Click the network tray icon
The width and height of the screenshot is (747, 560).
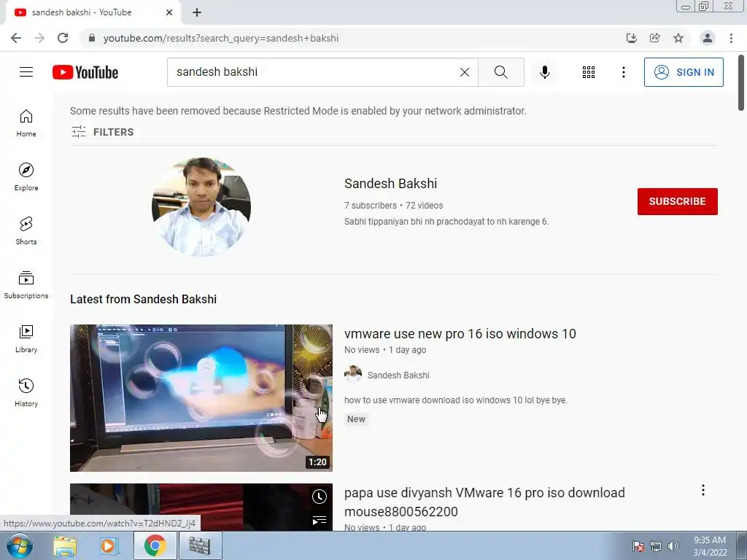pos(656,546)
